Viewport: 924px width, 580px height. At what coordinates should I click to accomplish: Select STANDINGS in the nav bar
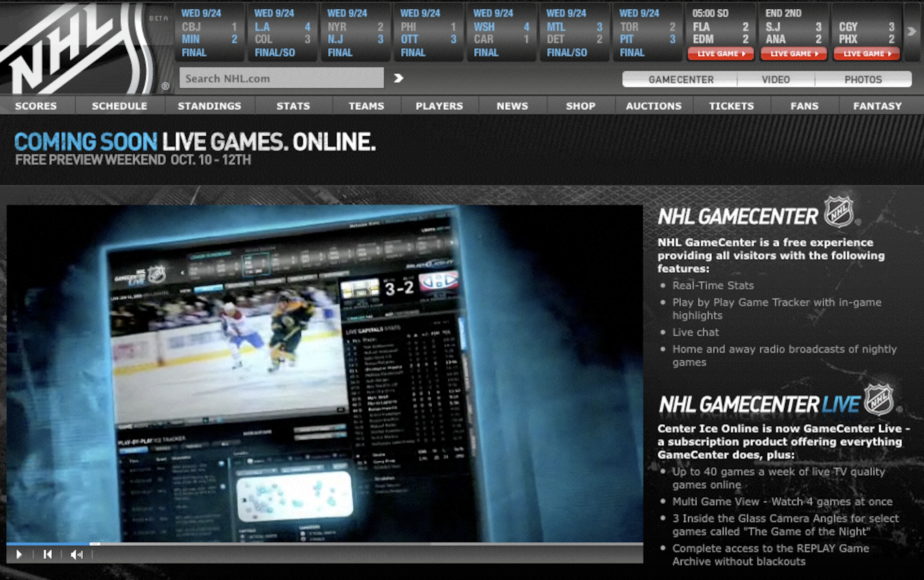point(209,106)
